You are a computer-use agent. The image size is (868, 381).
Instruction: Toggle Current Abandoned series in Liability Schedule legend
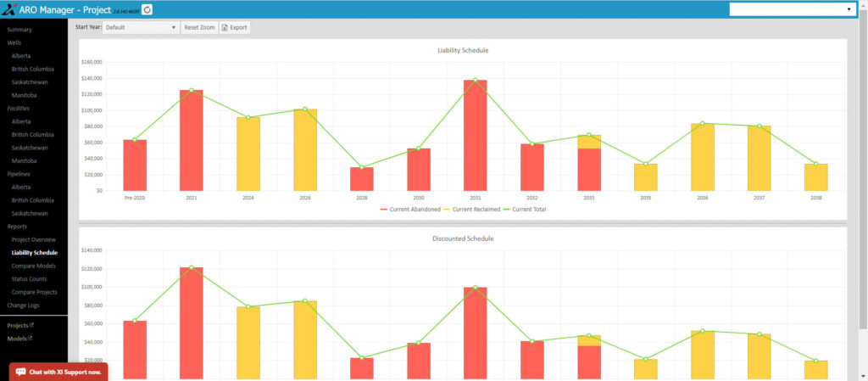point(410,210)
